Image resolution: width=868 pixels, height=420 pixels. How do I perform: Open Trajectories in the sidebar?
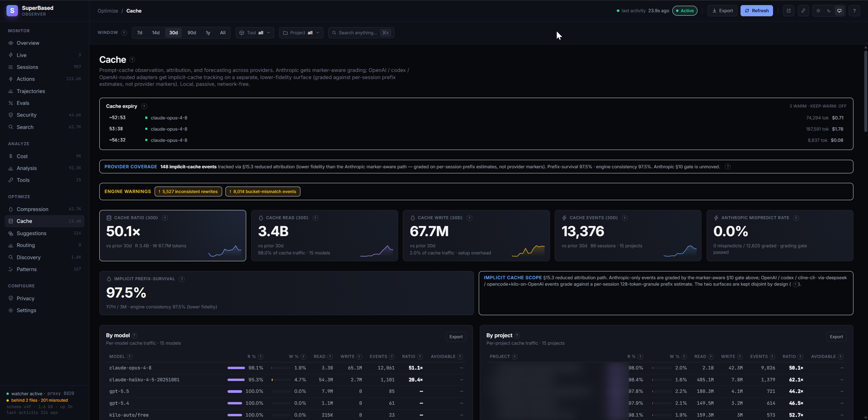pos(44,91)
